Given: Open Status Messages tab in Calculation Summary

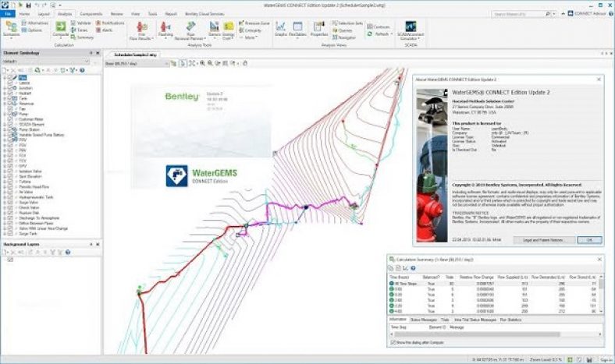Looking at the screenshot, I should [424, 320].
